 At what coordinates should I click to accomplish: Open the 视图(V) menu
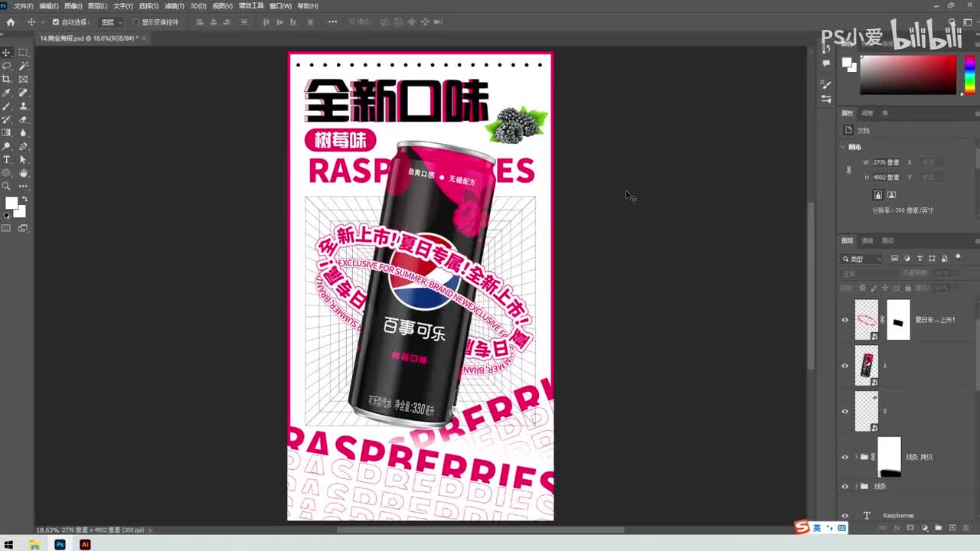(222, 6)
